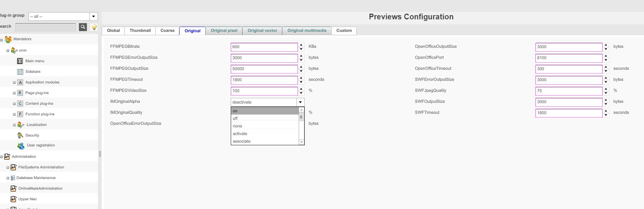Click the OpenOfficeOutputSize input field
The image size is (644, 209).
tap(569, 47)
